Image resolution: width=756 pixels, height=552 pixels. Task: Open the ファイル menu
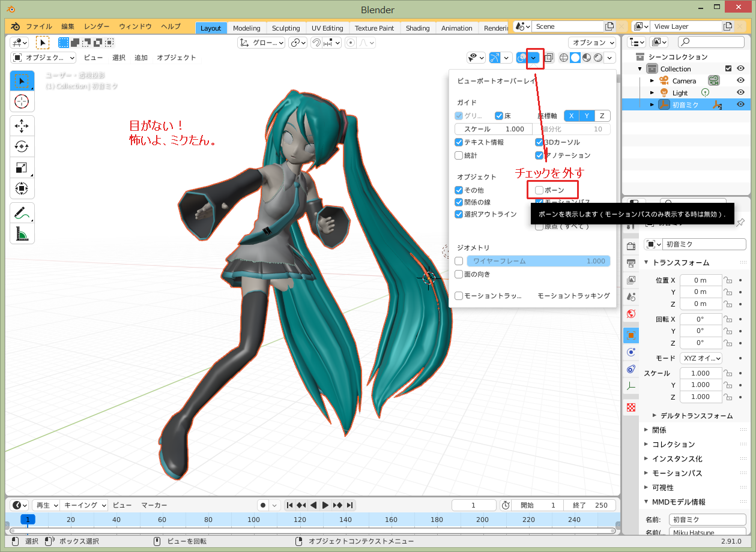(39, 27)
